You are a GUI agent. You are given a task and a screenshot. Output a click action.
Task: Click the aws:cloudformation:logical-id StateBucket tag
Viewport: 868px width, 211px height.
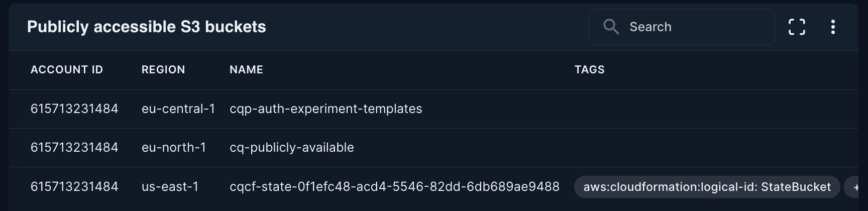(707, 187)
